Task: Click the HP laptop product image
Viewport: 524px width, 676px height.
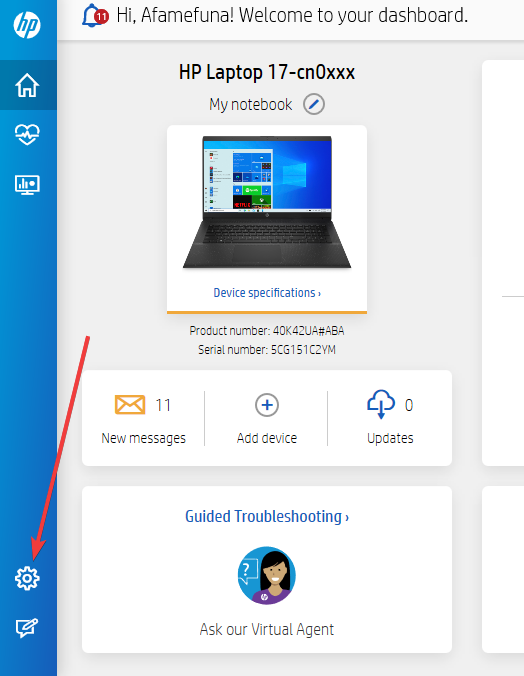Action: pyautogui.click(x=267, y=202)
